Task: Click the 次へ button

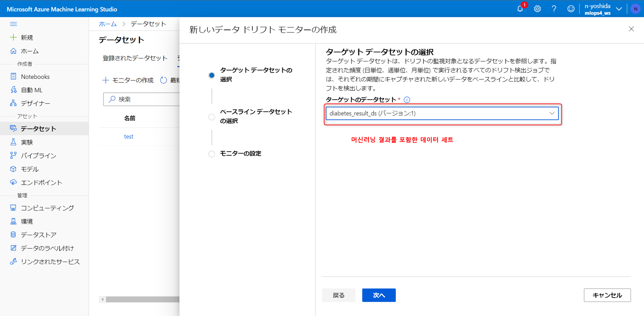Action: [378, 295]
